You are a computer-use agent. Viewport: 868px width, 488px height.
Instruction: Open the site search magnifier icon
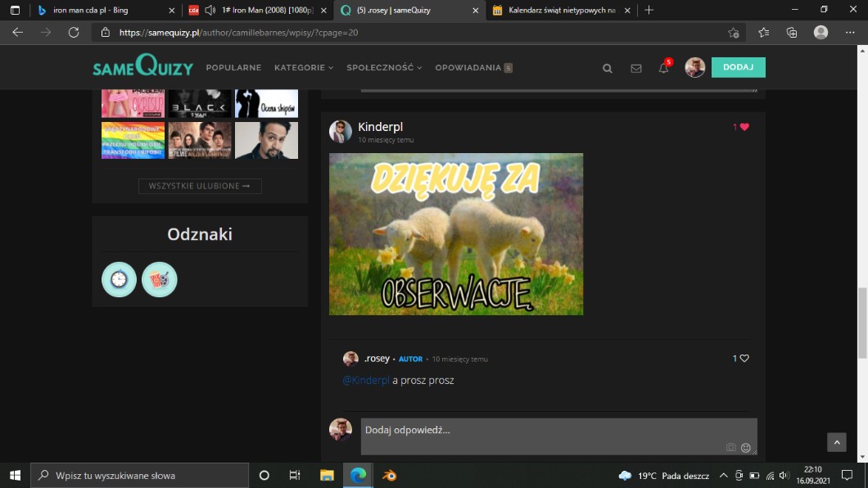608,68
